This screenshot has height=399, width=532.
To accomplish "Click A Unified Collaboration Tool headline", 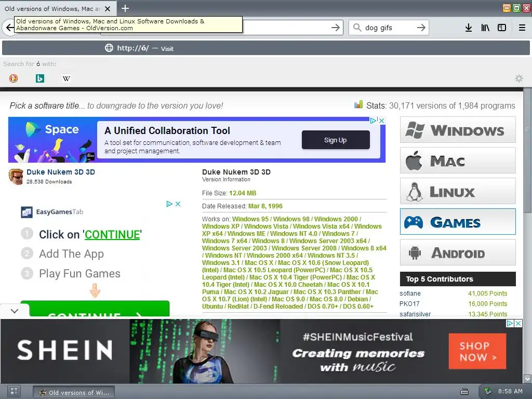I will pos(167,130).
